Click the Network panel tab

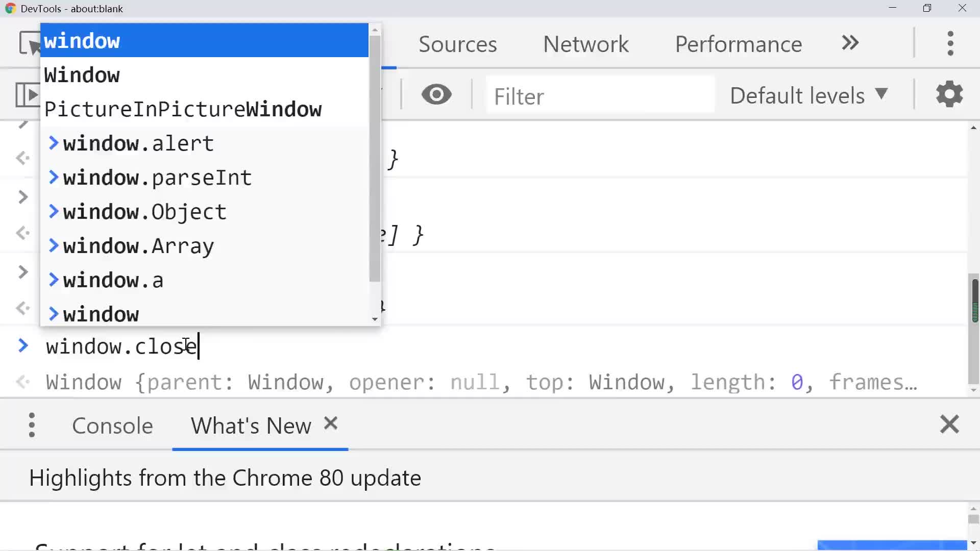(x=585, y=43)
